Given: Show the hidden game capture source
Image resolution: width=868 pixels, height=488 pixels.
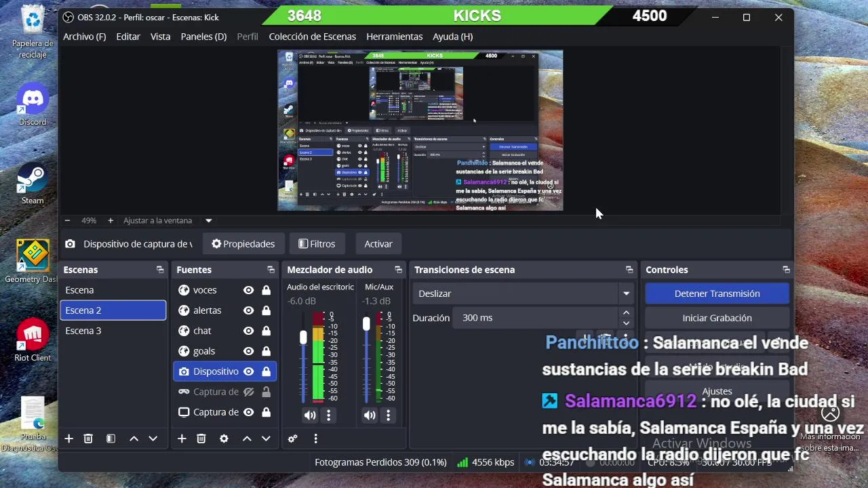Looking at the screenshot, I should (x=248, y=392).
